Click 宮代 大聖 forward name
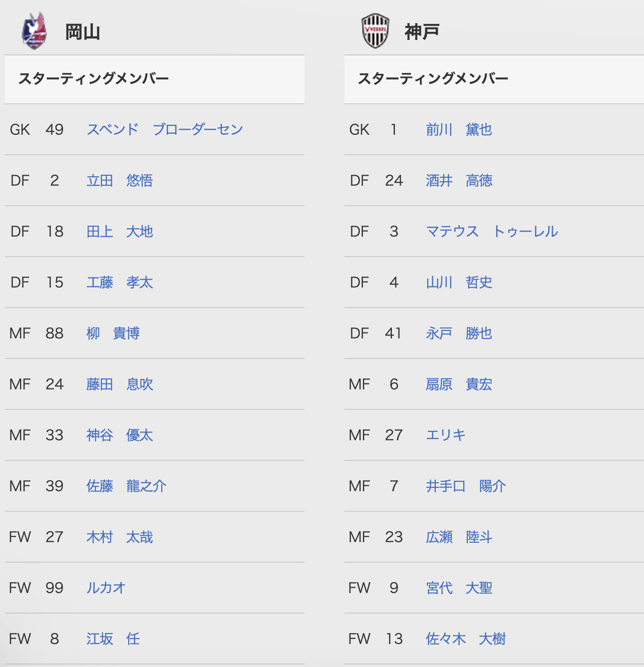This screenshot has height=667, width=644. pos(459,588)
